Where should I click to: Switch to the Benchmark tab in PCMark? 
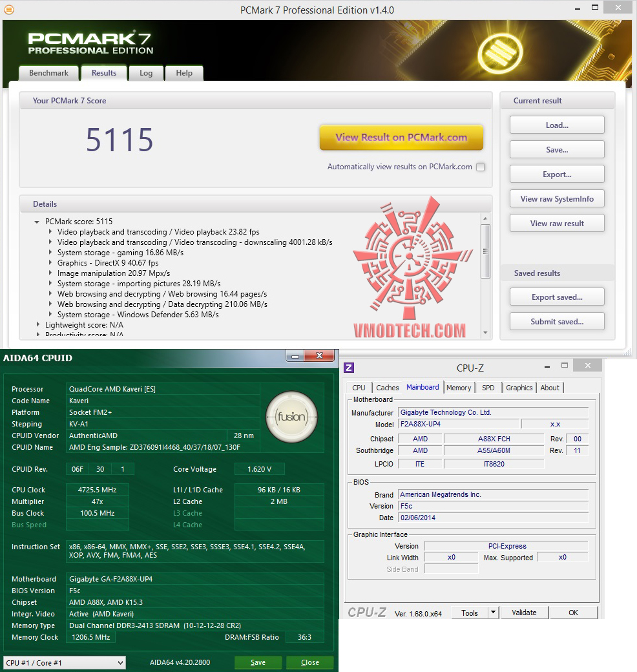[x=49, y=73]
